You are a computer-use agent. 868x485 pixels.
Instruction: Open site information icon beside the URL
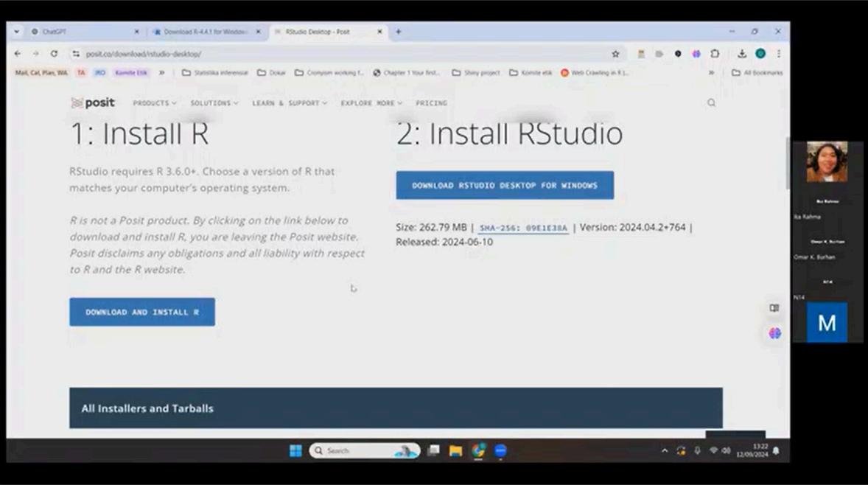click(x=76, y=54)
